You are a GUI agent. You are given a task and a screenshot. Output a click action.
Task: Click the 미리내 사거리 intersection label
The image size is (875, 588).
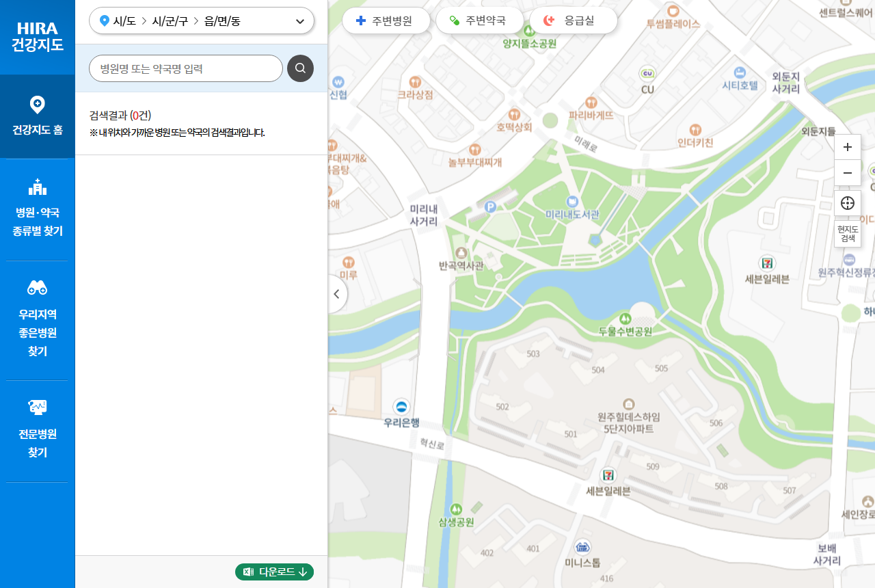(x=424, y=215)
